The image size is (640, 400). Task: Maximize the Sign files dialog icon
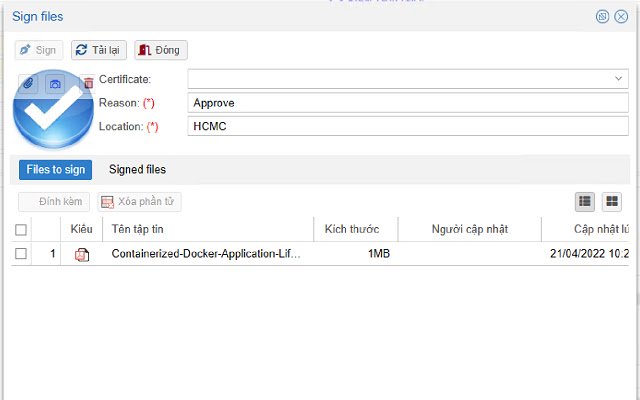click(602, 16)
